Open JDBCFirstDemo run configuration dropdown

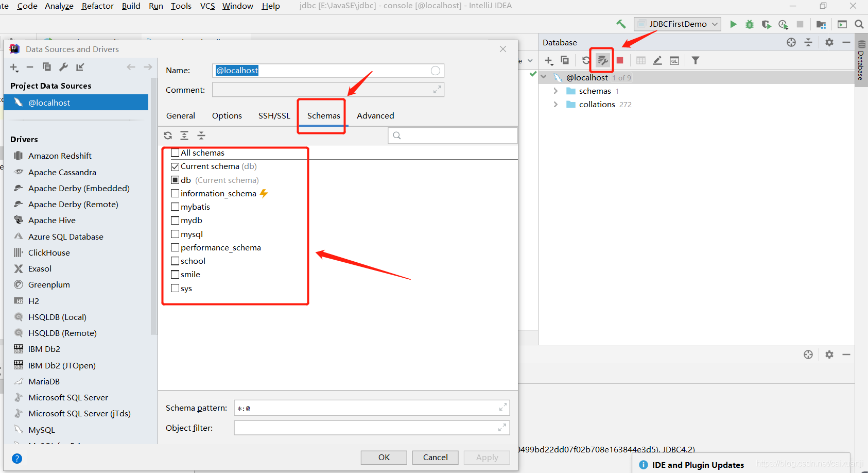coord(678,24)
